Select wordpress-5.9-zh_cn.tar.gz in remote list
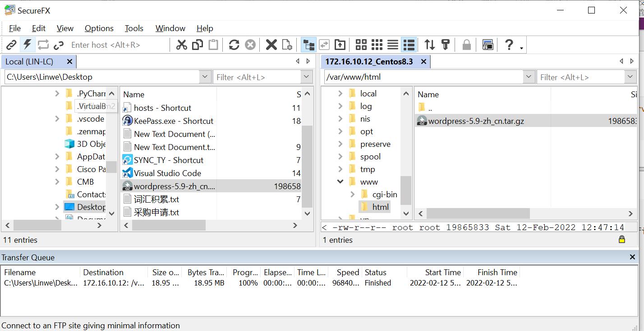 click(x=476, y=121)
